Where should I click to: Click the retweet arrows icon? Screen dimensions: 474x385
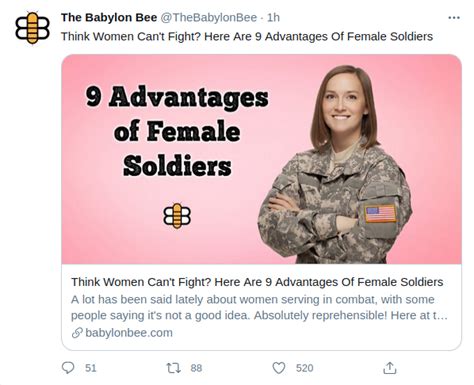(173, 368)
